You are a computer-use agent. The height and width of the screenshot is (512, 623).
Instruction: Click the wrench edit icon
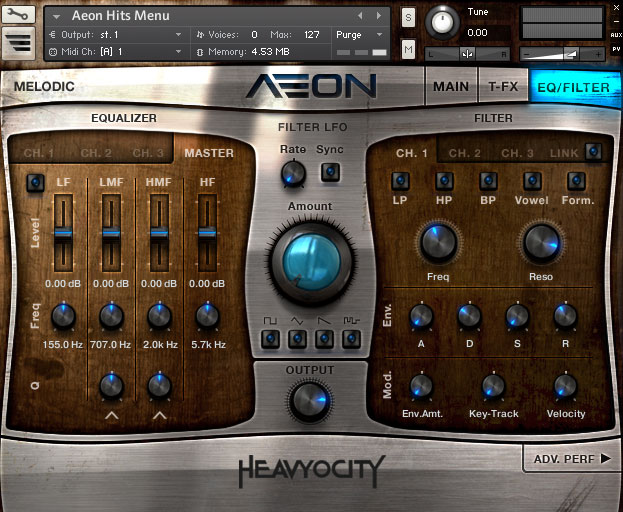click(x=19, y=16)
